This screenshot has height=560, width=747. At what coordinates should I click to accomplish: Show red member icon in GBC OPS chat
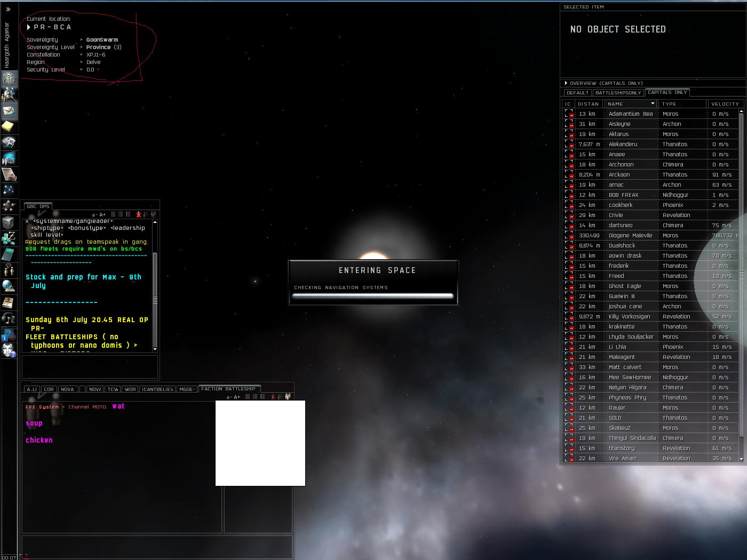(139, 214)
